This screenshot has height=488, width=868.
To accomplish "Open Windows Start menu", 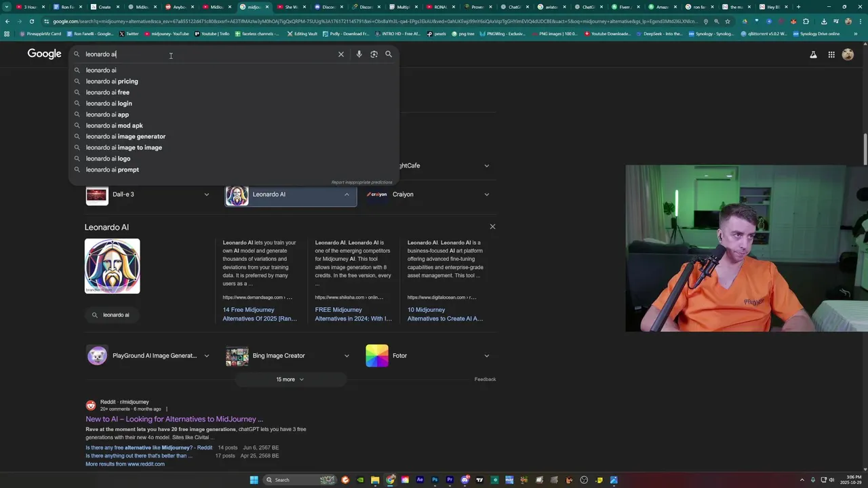I will pyautogui.click(x=254, y=480).
